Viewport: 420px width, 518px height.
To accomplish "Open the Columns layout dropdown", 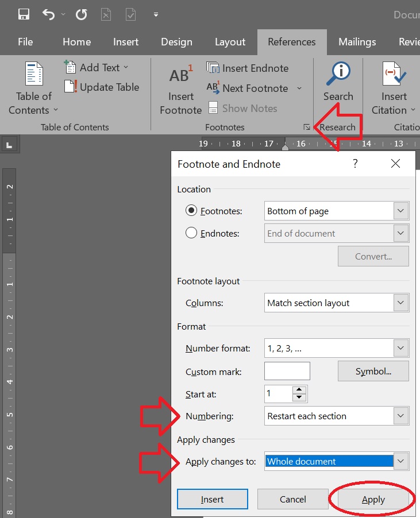I will pyautogui.click(x=401, y=303).
